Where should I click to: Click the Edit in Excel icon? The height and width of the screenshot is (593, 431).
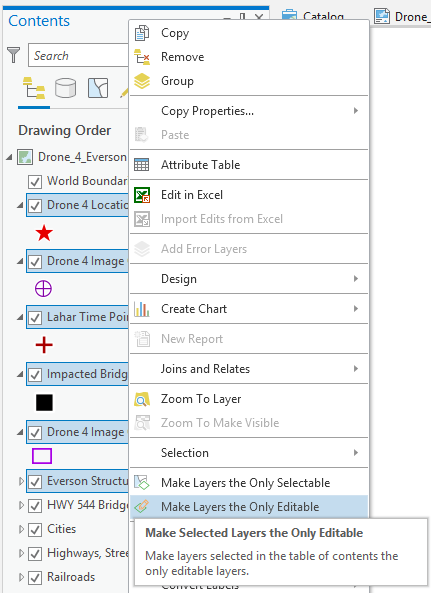pos(142,195)
